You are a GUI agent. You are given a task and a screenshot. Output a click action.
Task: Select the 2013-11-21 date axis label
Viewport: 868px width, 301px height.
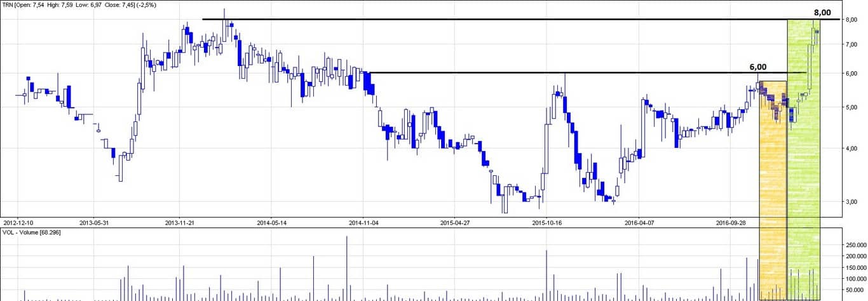click(x=180, y=223)
